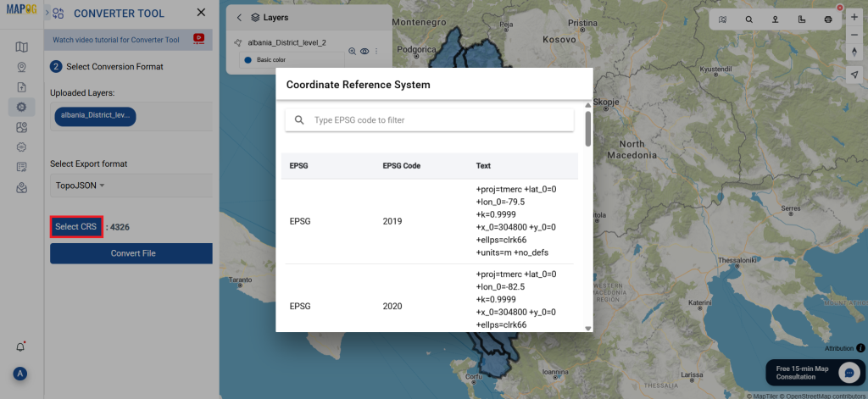Screen dimensions: 868x399
Task: Zoom to albania_District_level_2 layer
Action: pos(352,51)
